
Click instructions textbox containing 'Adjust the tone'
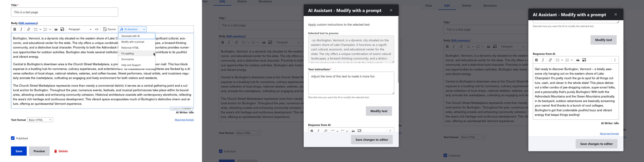click(351, 83)
